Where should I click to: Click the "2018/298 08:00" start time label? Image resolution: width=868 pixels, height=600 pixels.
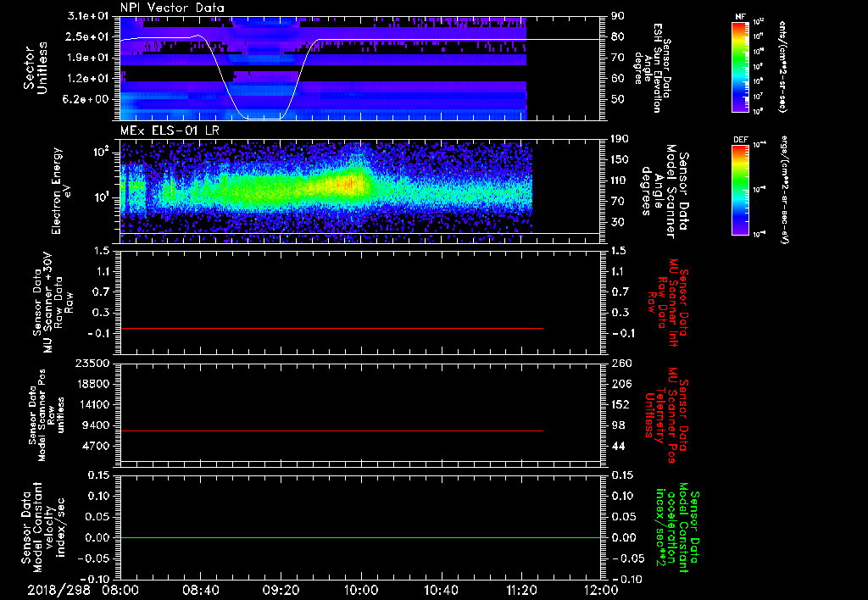[x=84, y=591]
